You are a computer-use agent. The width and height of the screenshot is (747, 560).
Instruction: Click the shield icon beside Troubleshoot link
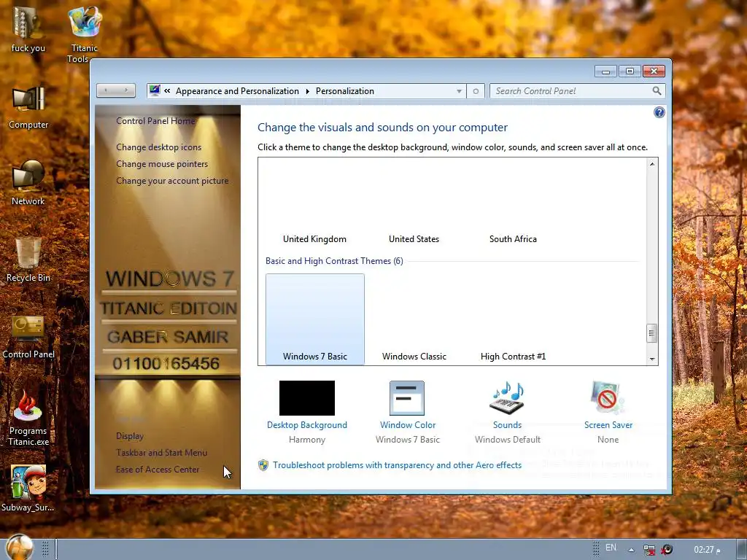point(263,465)
